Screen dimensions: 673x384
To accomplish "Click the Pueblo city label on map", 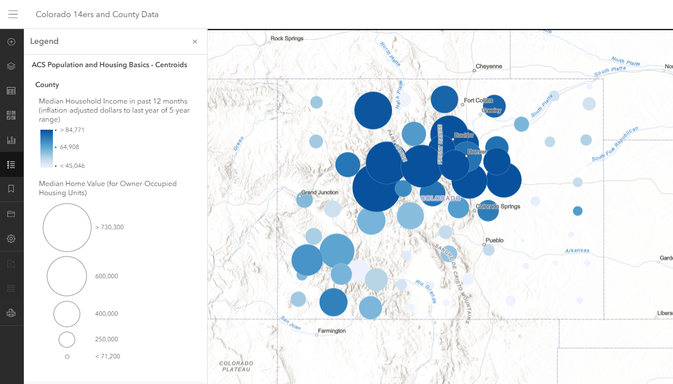I will pos(494,240).
